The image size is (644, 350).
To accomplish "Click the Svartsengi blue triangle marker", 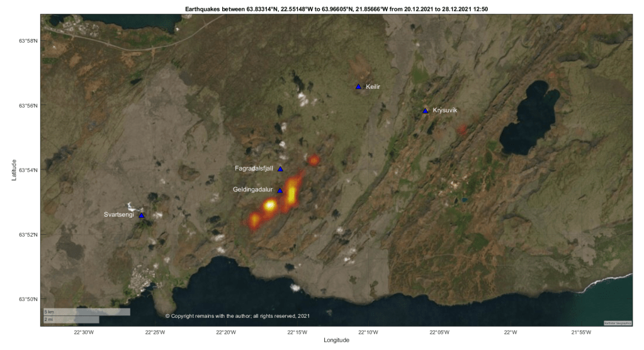I will (142, 215).
